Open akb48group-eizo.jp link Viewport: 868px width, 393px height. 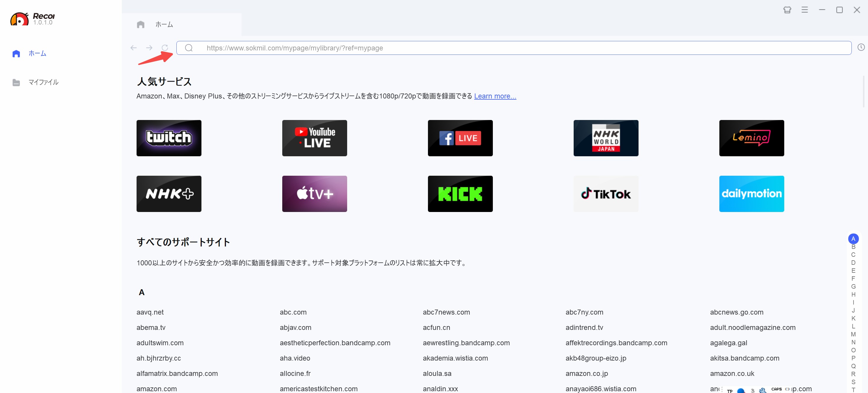(596, 358)
